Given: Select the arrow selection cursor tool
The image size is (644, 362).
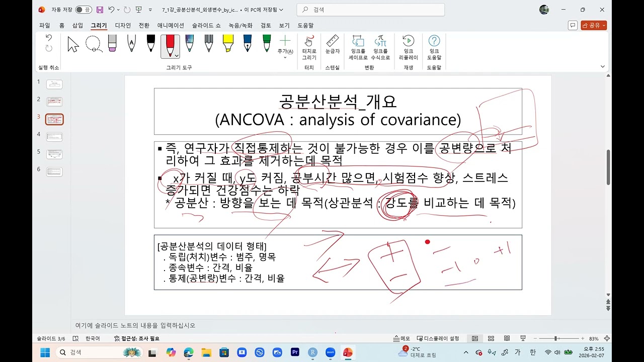Looking at the screenshot, I should coord(73,44).
